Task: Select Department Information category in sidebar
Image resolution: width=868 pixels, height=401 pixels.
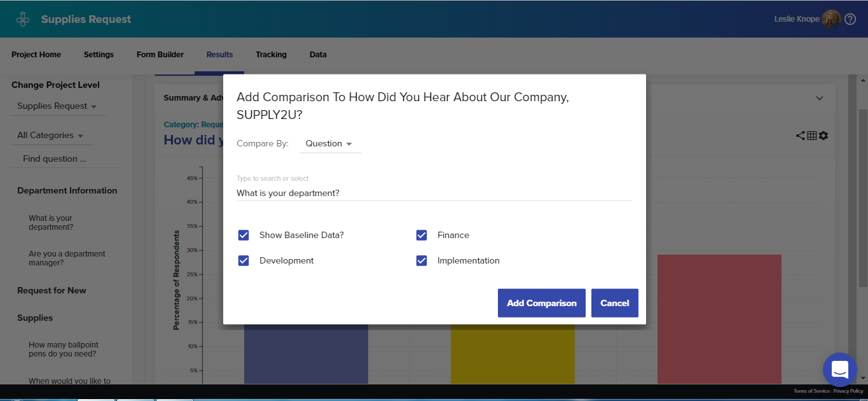Action: pyautogui.click(x=67, y=190)
